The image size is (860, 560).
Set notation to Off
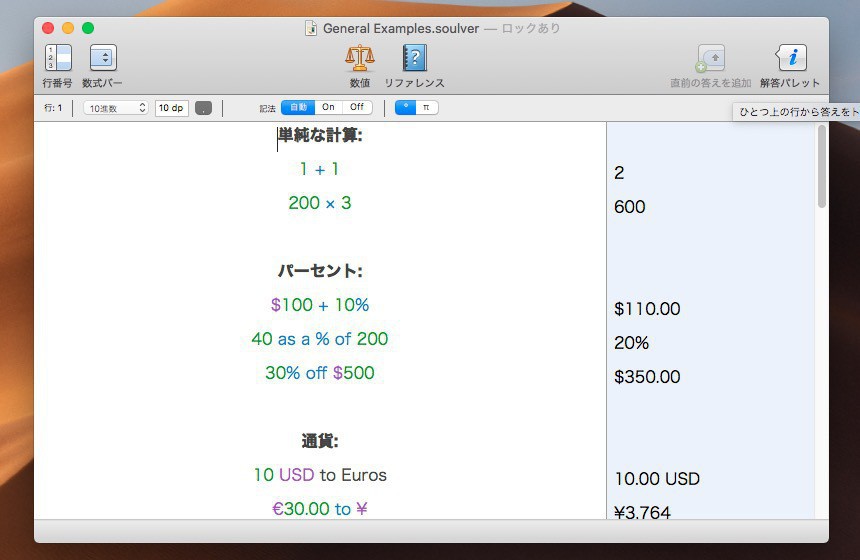point(357,108)
